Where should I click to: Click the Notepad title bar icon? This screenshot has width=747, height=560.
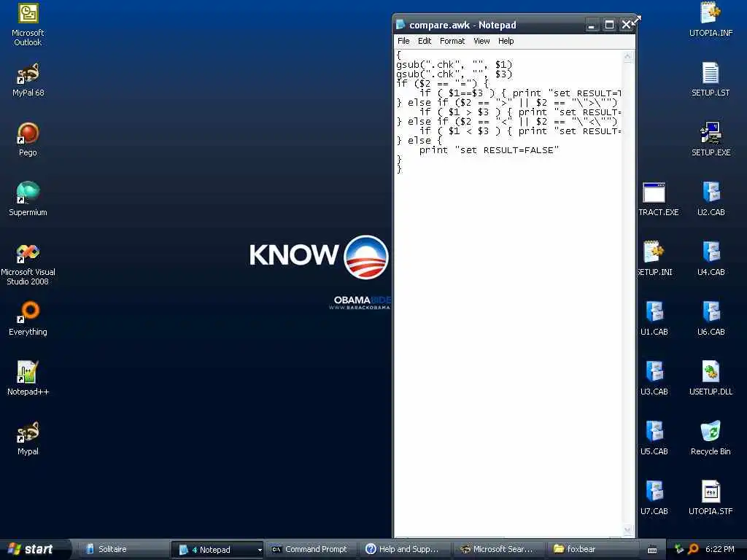click(400, 24)
